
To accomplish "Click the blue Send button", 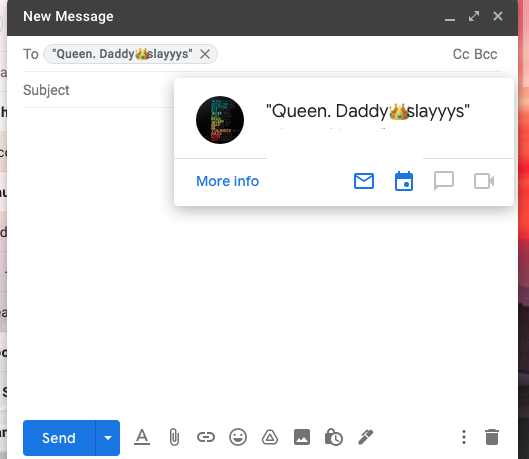I will (x=59, y=438).
